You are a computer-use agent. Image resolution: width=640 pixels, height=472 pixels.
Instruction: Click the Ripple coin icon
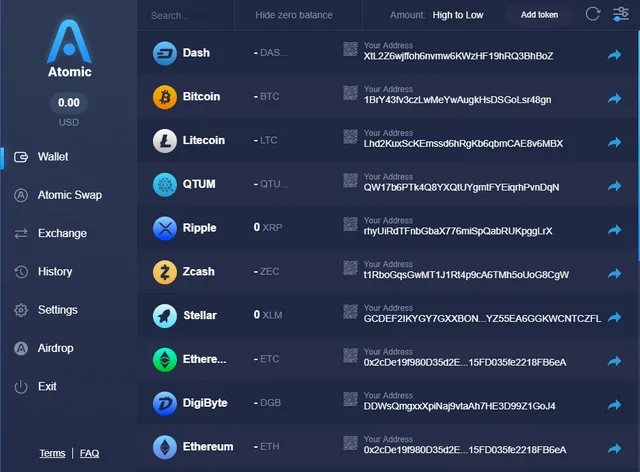[165, 228]
